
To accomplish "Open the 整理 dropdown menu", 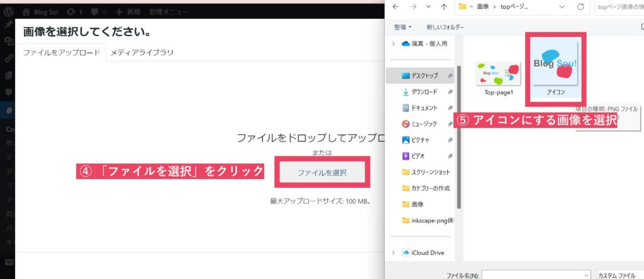I will (402, 27).
